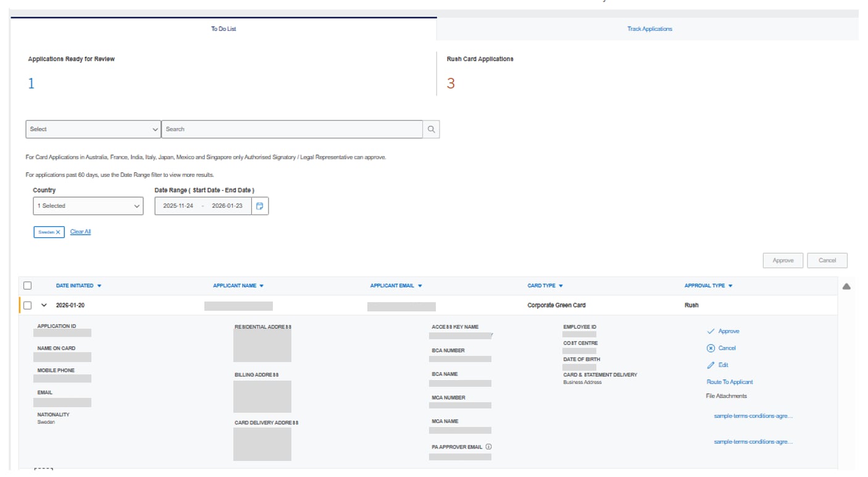Click the magnifying glass search icon
Screen dimensions: 868x477
tap(431, 129)
